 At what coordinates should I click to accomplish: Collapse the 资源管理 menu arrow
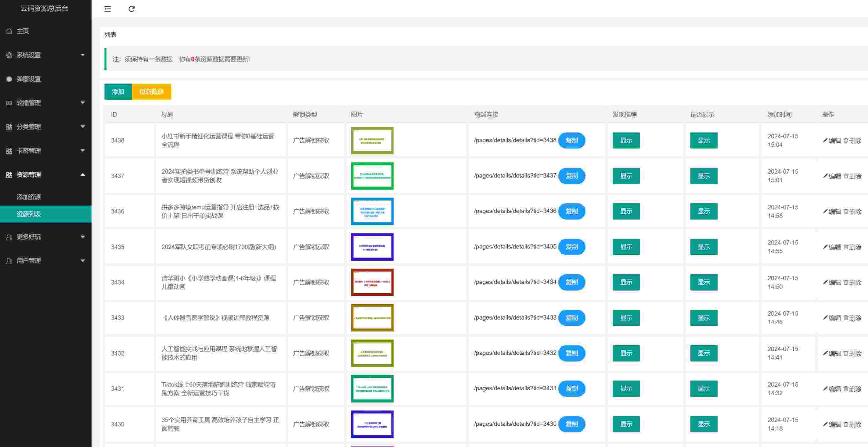(x=83, y=174)
